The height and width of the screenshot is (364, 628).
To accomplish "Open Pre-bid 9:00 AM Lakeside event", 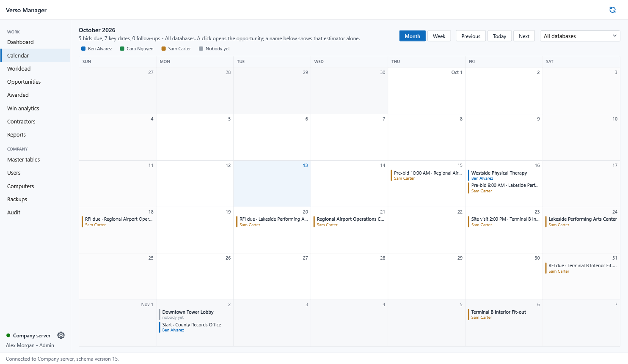I will 504,188.
